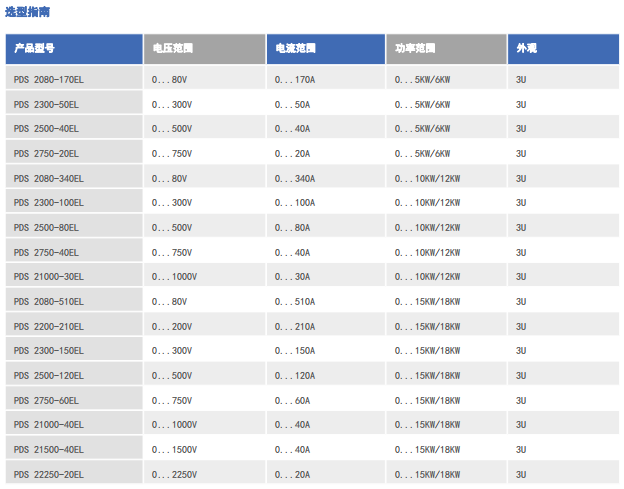624x489 pixels.
Task: Click the 0...30A current cell
Action: click(x=326, y=277)
